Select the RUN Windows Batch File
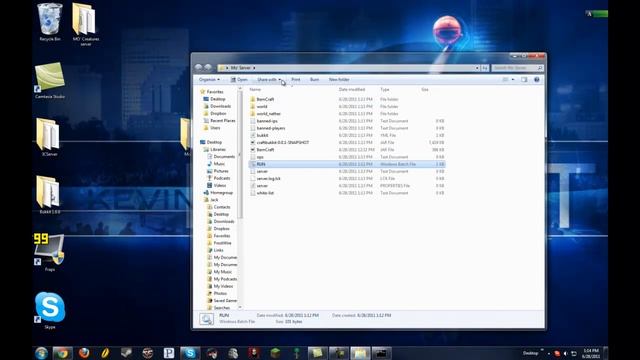 (347, 164)
